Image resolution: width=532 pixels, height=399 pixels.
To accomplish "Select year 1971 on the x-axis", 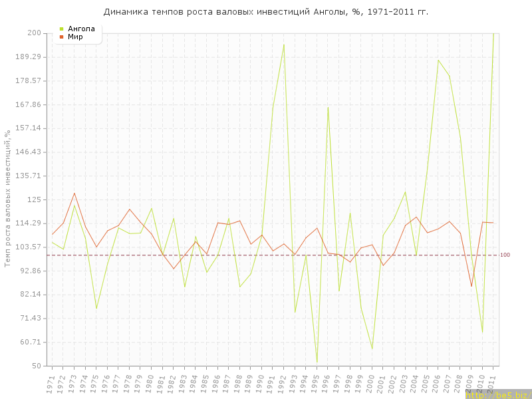I will 51,383.
